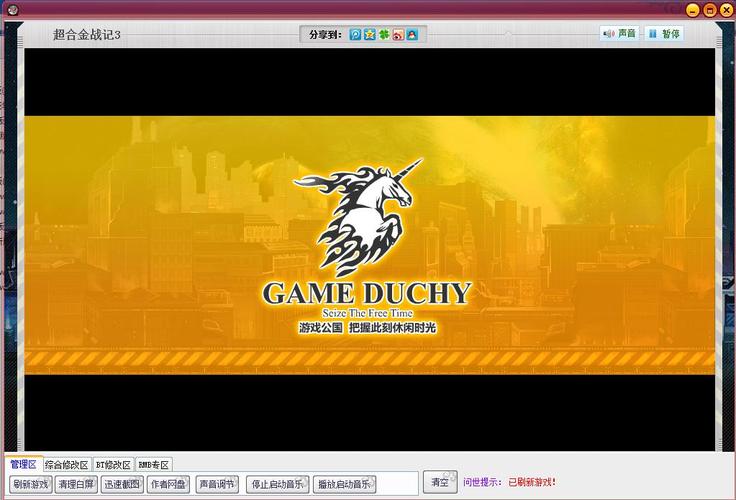
Task: Share via the green clover icon
Action: click(383, 34)
